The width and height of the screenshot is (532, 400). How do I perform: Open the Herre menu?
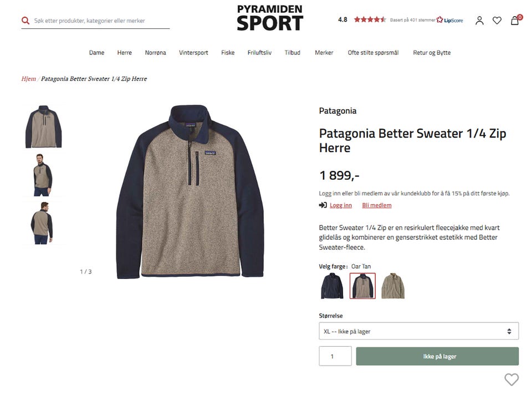click(125, 53)
